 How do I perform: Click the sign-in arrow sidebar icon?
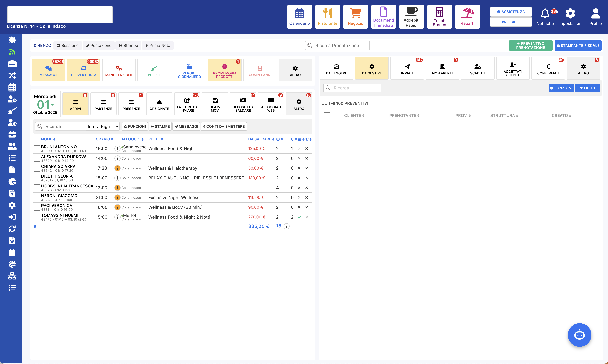coord(12,217)
